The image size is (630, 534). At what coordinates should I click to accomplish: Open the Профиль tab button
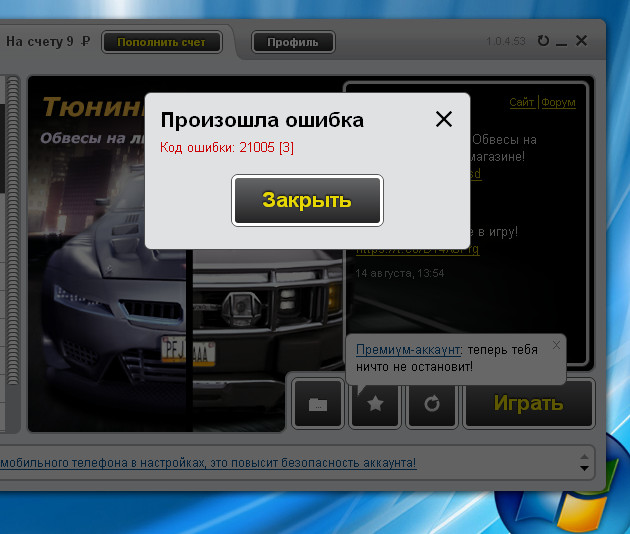(x=293, y=42)
